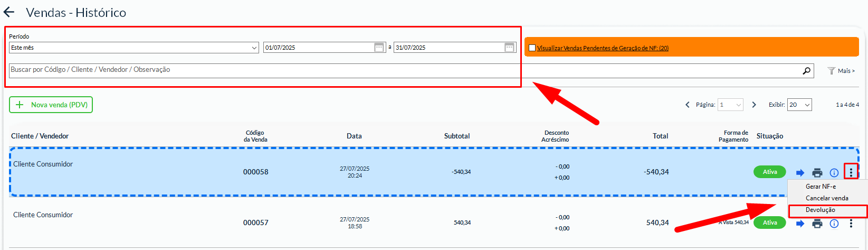This screenshot has height=250, width=868.
Task: Open calendar picker for start date 01/07/2025
Action: point(379,48)
